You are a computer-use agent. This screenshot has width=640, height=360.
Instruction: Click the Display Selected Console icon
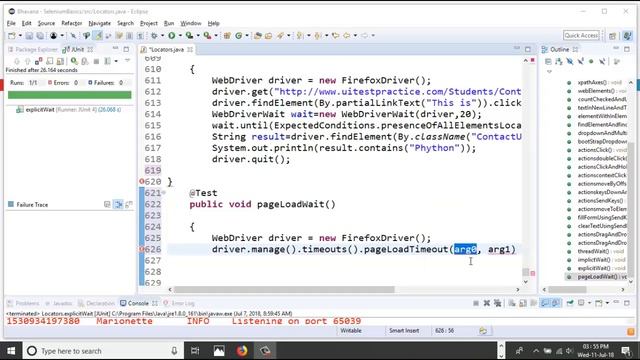tap(581, 303)
